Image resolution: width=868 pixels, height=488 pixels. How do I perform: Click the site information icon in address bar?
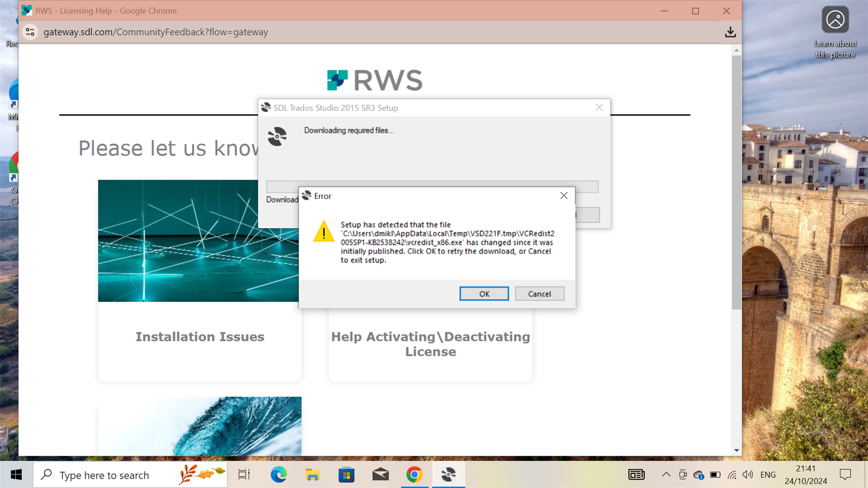pyautogui.click(x=30, y=32)
